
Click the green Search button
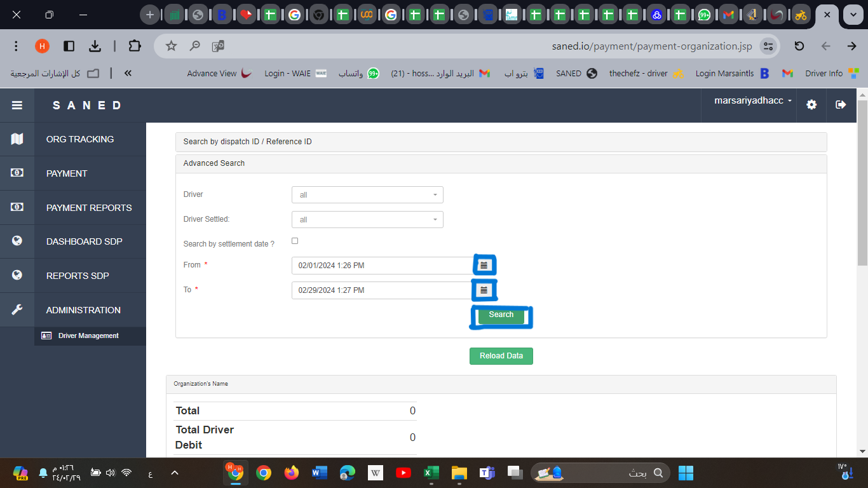[x=501, y=315]
